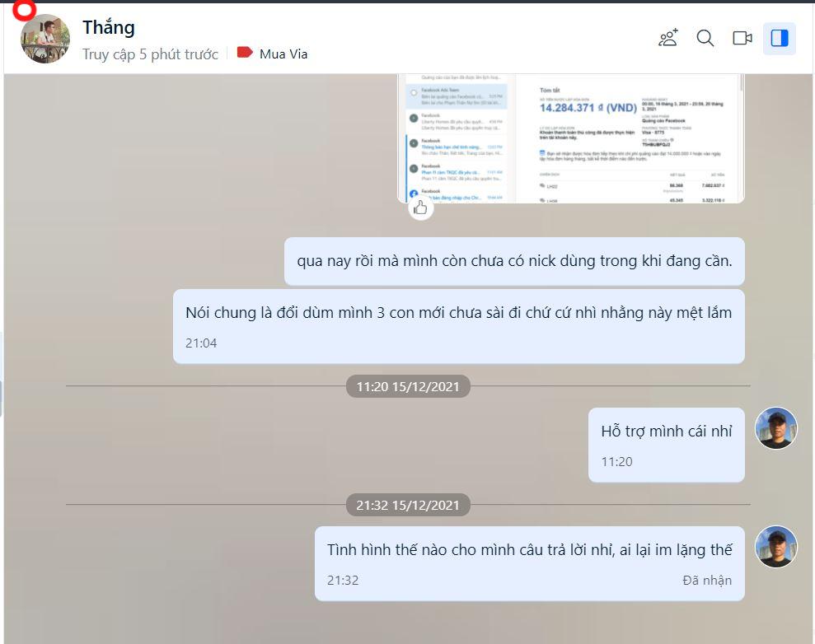The height and width of the screenshot is (644, 815).
Task: Click the 21:32 15/12/2021 date divider
Action: pos(408,505)
